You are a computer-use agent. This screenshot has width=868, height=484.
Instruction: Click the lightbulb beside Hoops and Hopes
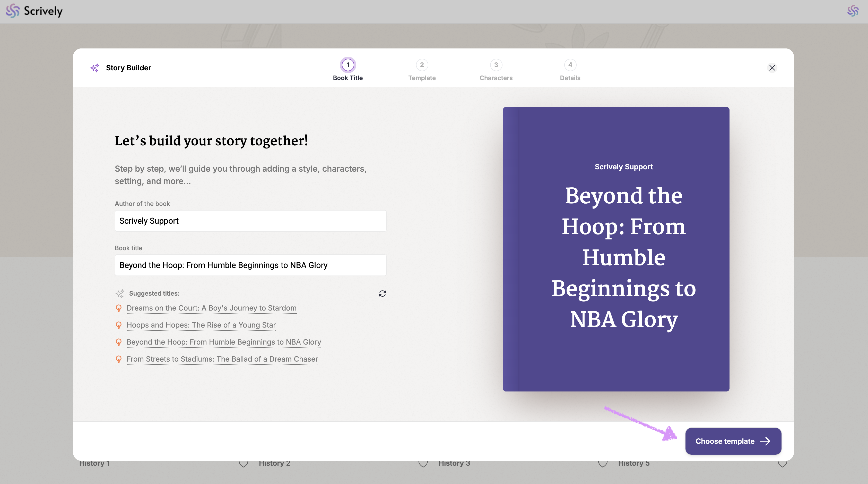coord(119,325)
